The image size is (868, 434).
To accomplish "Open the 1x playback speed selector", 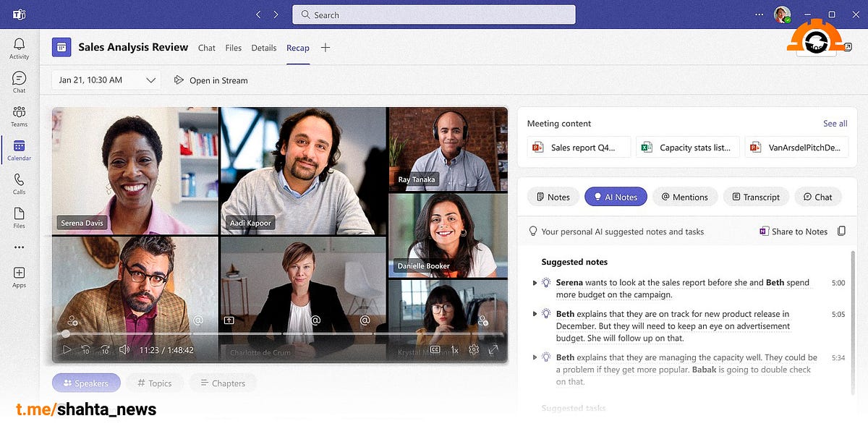I will coord(454,349).
